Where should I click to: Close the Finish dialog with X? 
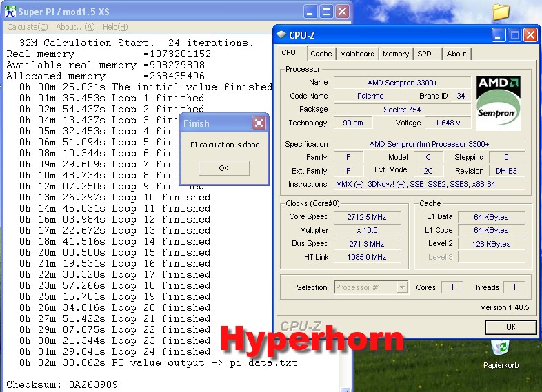click(259, 123)
